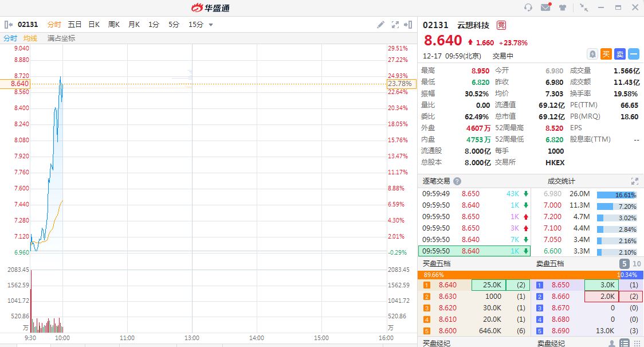Switch broker list view icon

[625, 344]
